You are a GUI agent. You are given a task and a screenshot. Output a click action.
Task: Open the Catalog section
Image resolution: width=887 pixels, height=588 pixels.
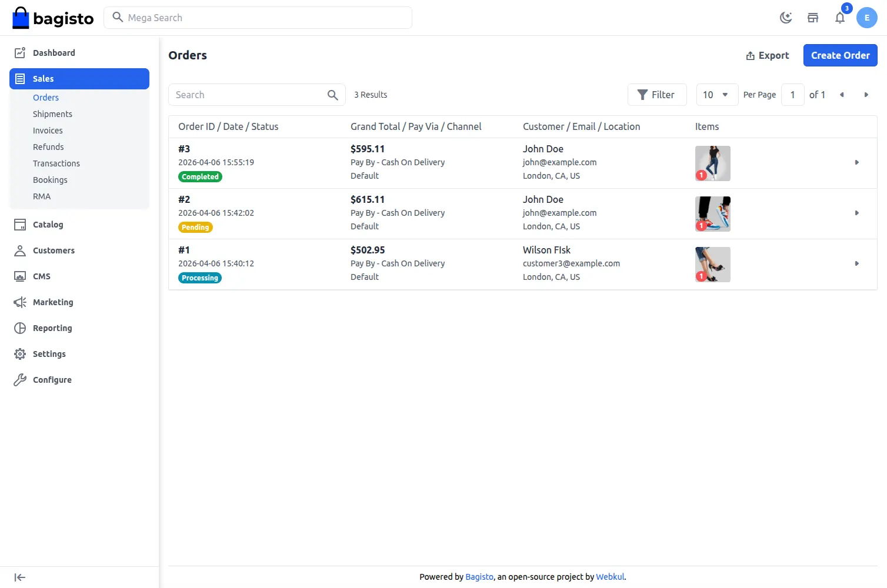[48, 224]
